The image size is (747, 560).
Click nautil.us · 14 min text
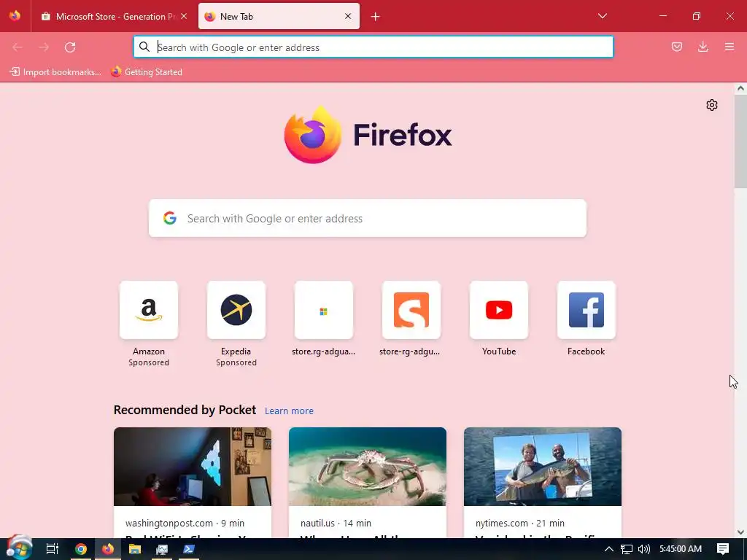click(336, 523)
